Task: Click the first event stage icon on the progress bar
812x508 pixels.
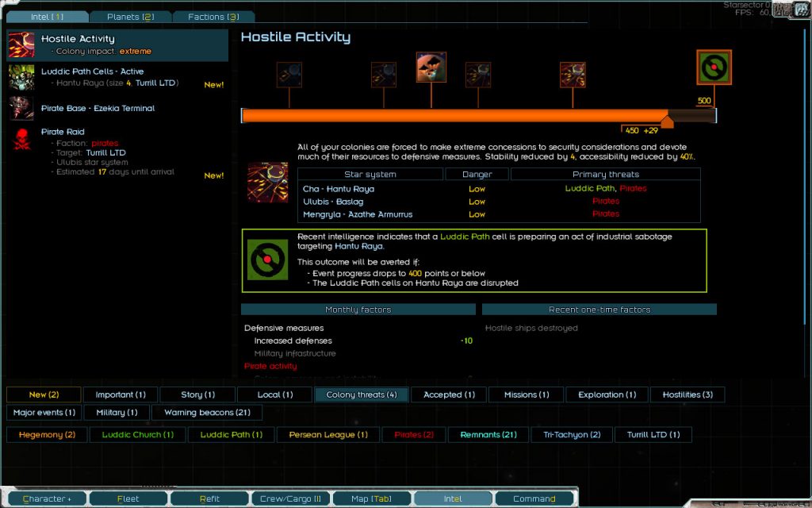Action: 289,75
